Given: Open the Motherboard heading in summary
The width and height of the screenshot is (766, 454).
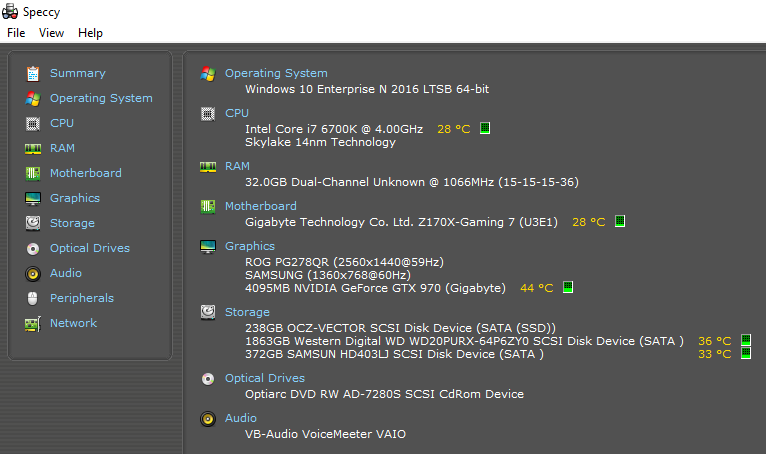Looking at the screenshot, I should 260,206.
